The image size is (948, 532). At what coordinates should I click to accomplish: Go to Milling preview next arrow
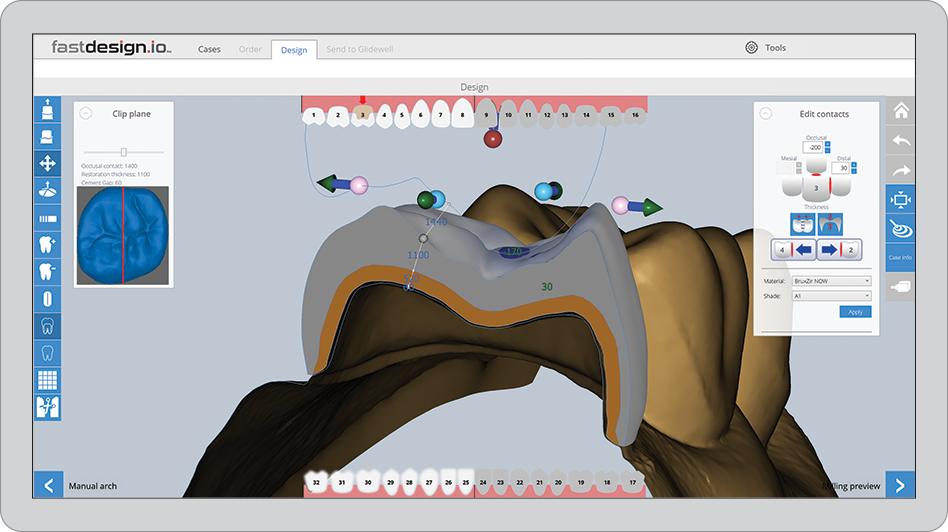(900, 485)
